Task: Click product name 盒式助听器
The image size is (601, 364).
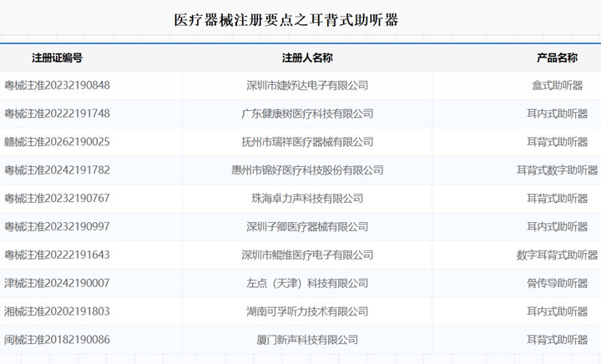Action: pyautogui.click(x=558, y=85)
